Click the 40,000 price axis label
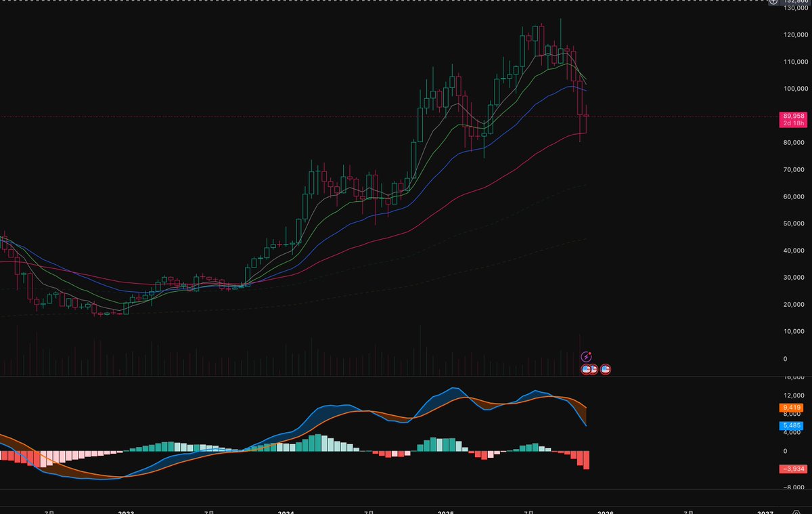The width and height of the screenshot is (812, 514). pyautogui.click(x=794, y=251)
